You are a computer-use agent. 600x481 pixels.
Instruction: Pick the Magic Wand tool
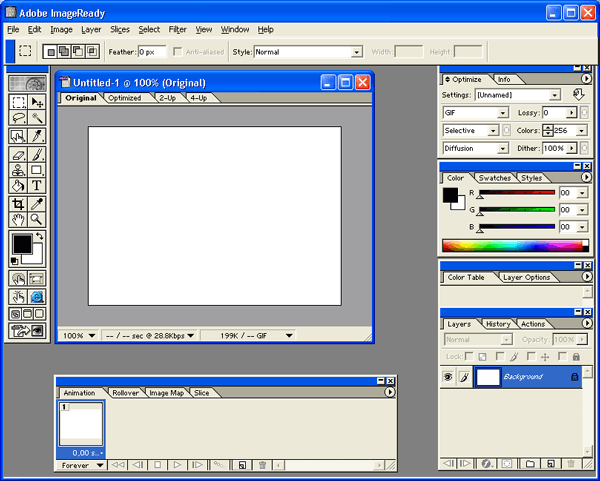click(37, 118)
